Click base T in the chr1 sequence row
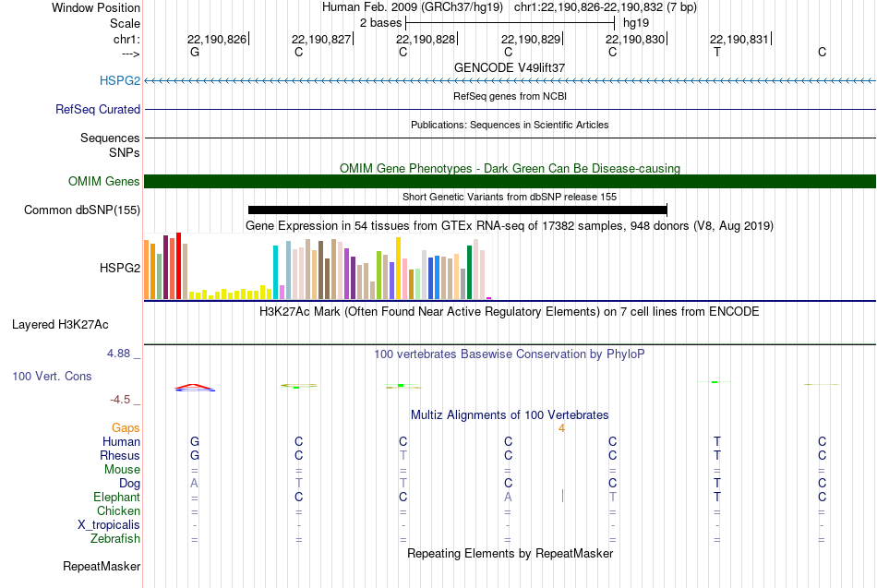Screen dimensions: 877x588 [x=717, y=52]
